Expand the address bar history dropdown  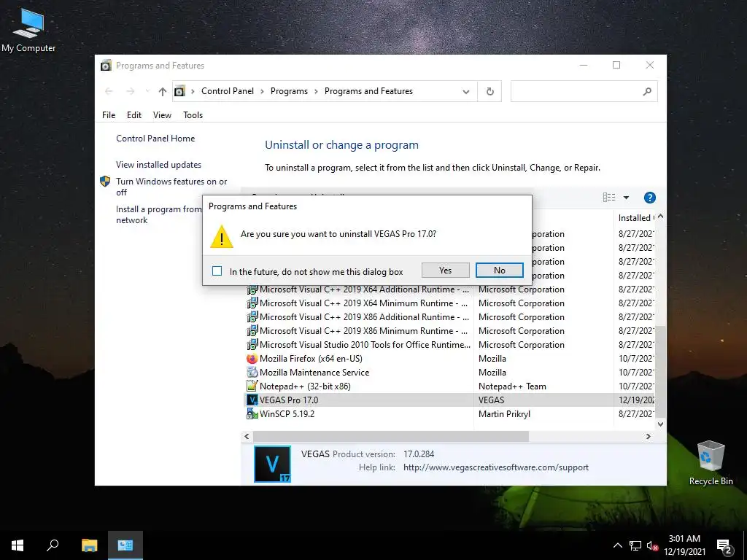point(466,91)
